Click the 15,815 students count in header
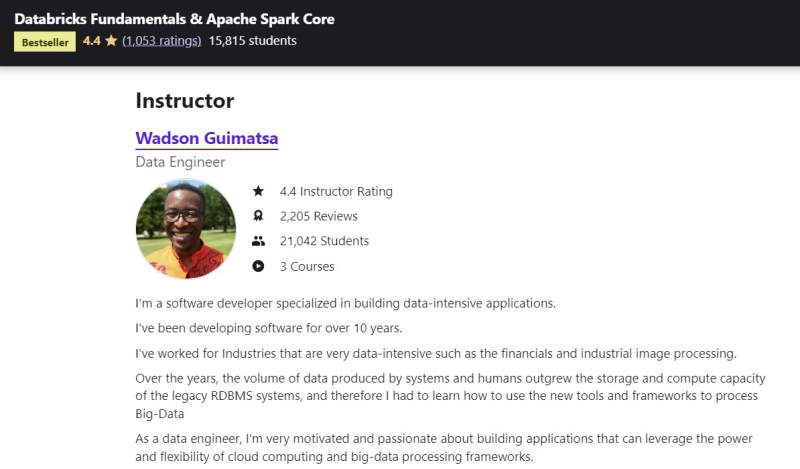800x469 pixels. click(x=252, y=41)
